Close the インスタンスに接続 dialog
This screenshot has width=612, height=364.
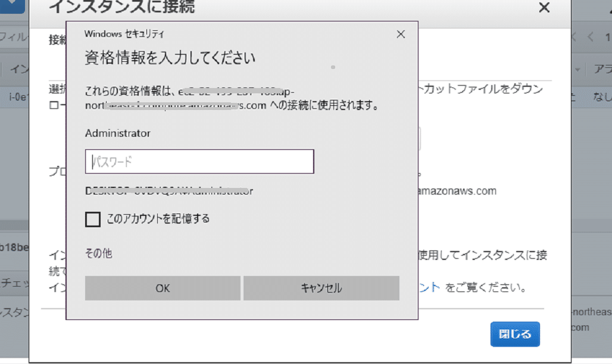[543, 8]
